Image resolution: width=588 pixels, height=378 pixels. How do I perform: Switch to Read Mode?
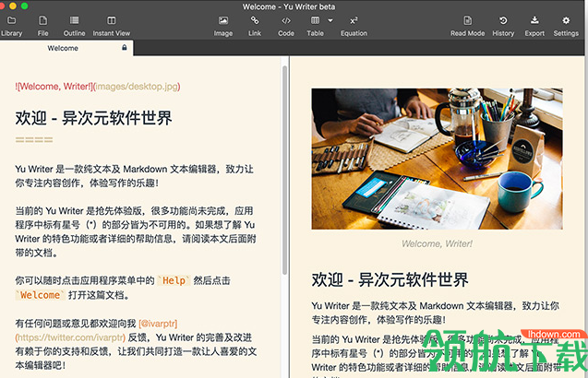tap(467, 26)
